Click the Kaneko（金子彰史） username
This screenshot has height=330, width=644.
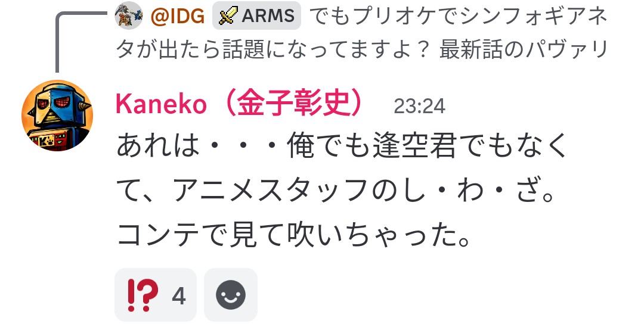pos(240,104)
